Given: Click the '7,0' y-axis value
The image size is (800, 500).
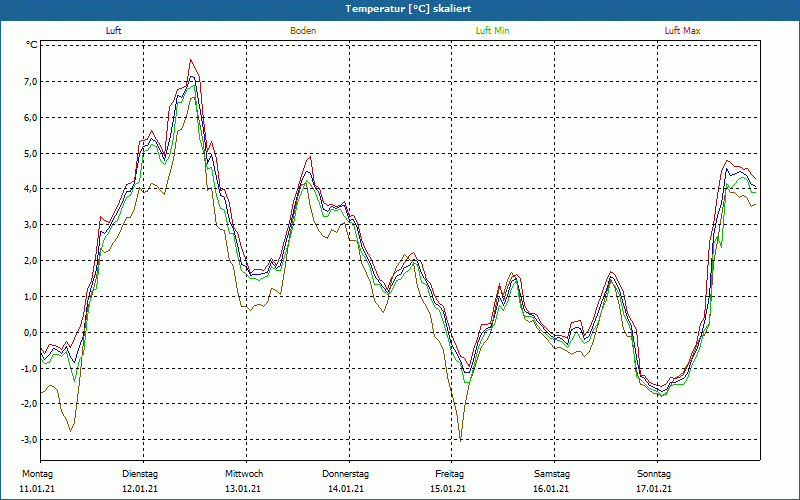Looking at the screenshot, I should [x=30, y=82].
